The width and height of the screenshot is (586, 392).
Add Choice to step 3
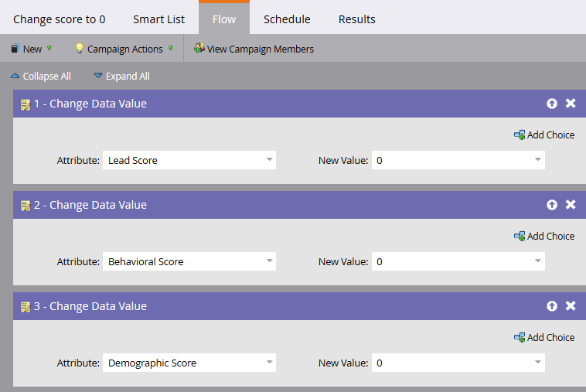pos(544,337)
